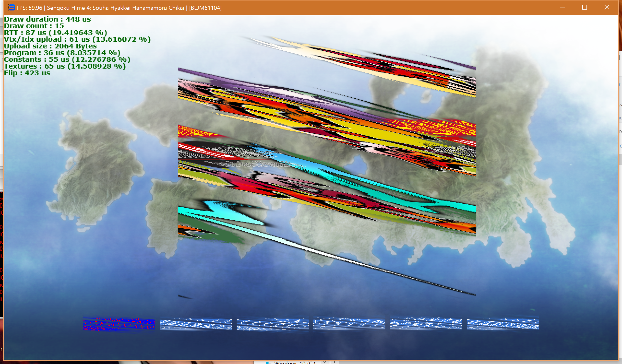Viewport: 622px width, 364px height.
Task: Click the 'Draw duration' overlay line
Action: (x=47, y=19)
